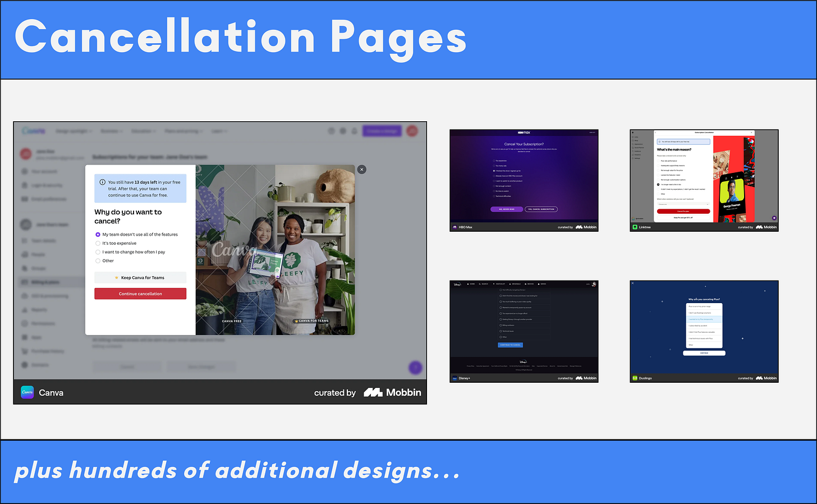Click the red 'Continue cancellation' button
Viewport: 817px width, 504px height.
pyautogui.click(x=140, y=294)
